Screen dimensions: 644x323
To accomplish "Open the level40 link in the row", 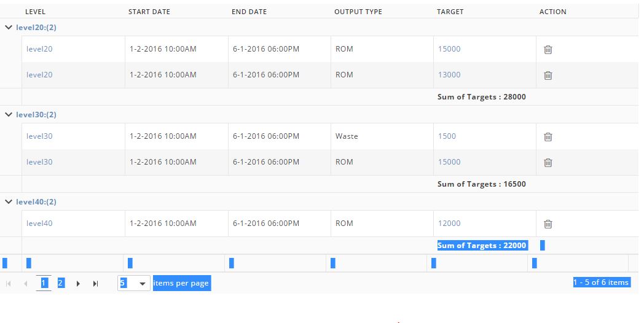I will (39, 224).
